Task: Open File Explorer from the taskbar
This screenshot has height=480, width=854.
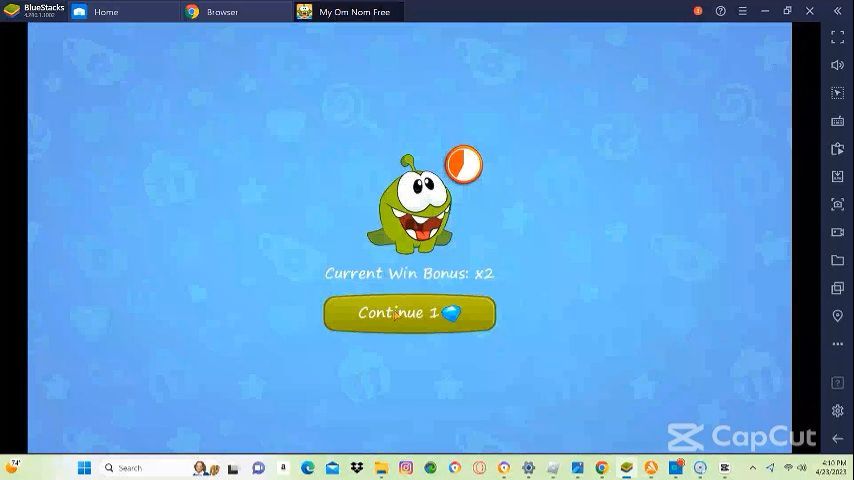Action: pyautogui.click(x=381, y=467)
